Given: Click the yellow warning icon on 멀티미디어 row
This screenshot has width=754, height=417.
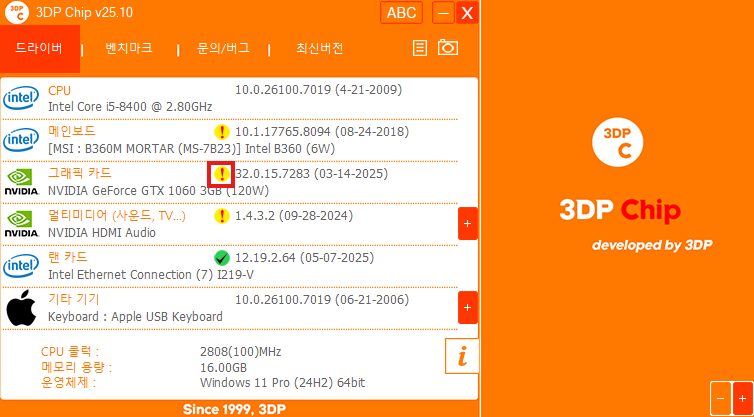Looking at the screenshot, I should coord(222,216).
